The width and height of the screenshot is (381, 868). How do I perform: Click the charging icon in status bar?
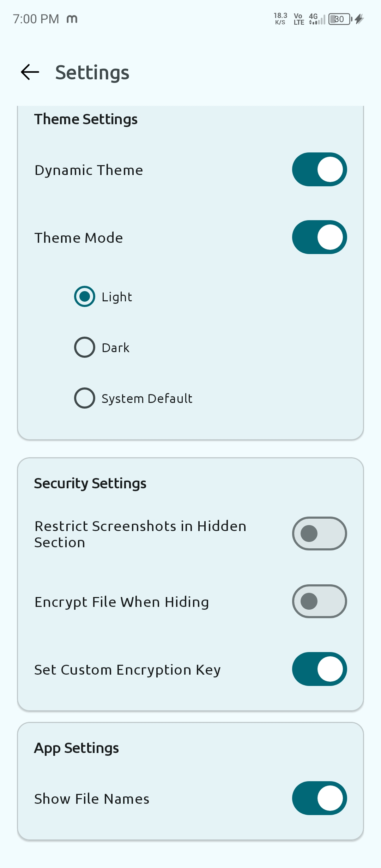tap(359, 19)
